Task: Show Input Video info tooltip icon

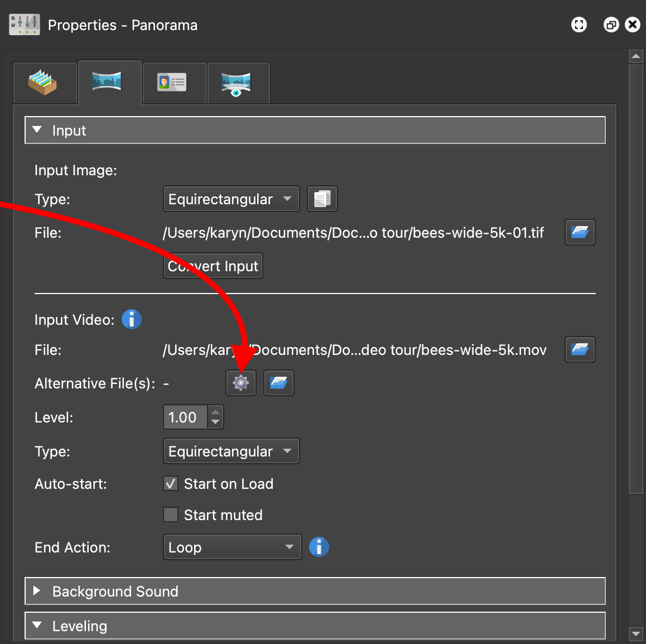Action: (132, 320)
